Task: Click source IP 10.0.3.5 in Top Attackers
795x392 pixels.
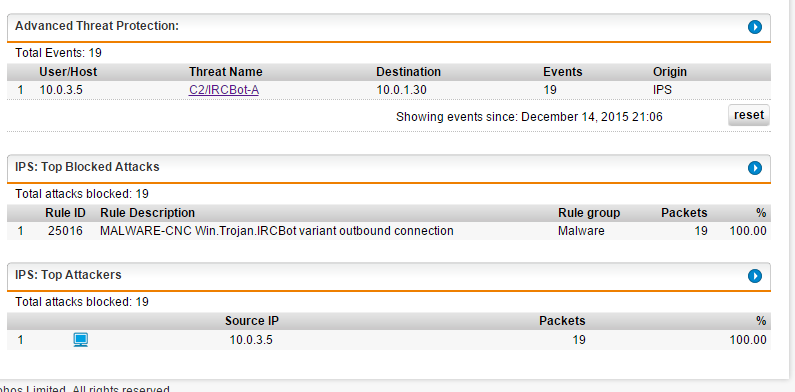Action: (251, 340)
